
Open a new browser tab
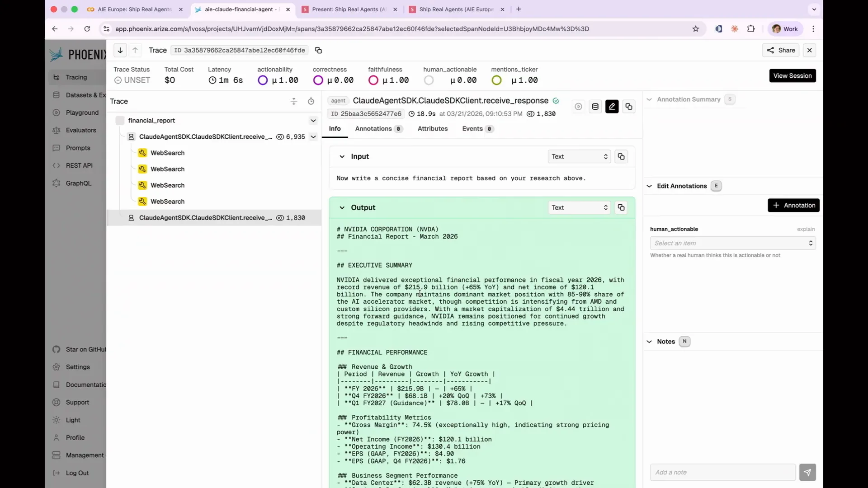pos(519,9)
